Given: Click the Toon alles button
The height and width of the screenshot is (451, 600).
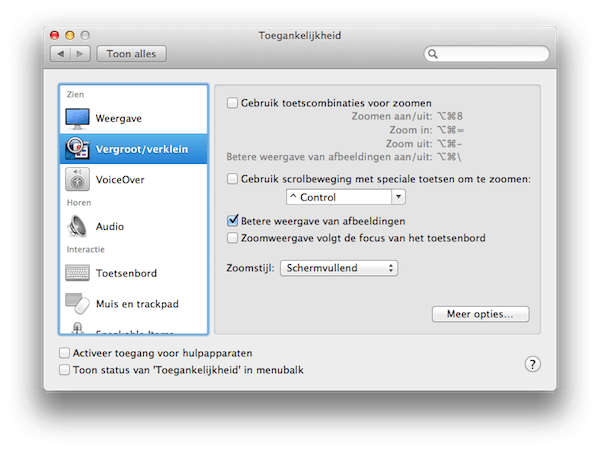Looking at the screenshot, I should 131,54.
